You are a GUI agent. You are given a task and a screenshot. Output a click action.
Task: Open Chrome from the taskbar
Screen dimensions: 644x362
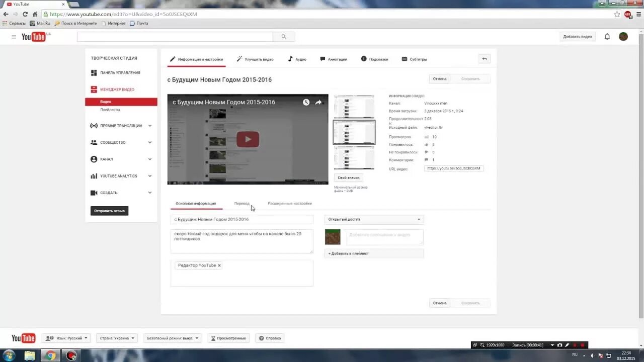pyautogui.click(x=50, y=355)
